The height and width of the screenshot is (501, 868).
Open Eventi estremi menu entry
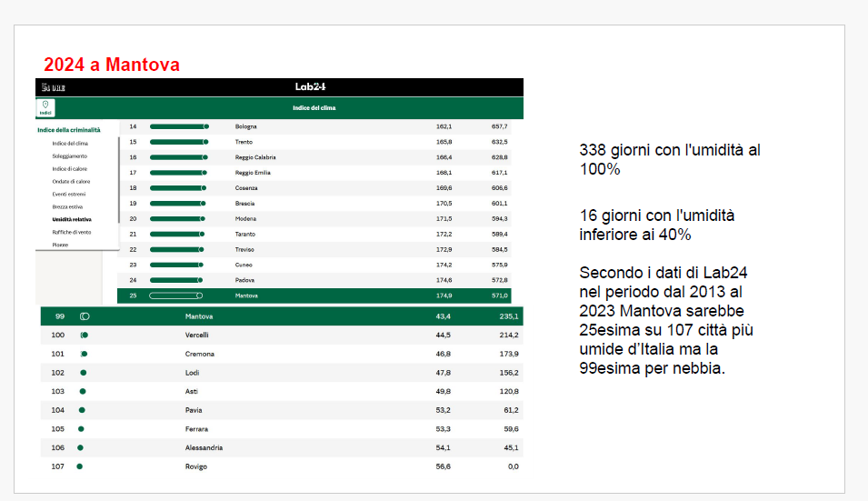point(70,194)
